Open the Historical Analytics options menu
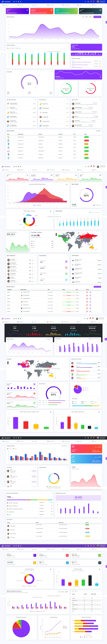The width and height of the screenshot is (107, 644). (68, 45)
